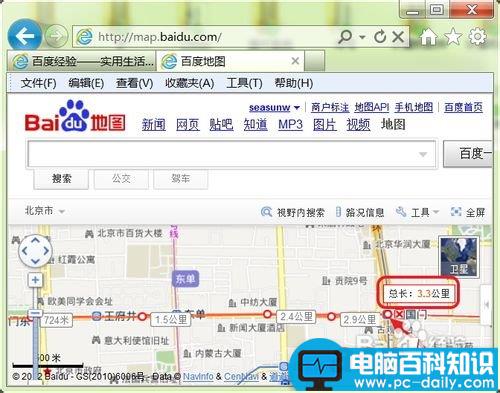Click the 2.4公里 distance label
This screenshot has height=393, width=500.
click(x=296, y=316)
